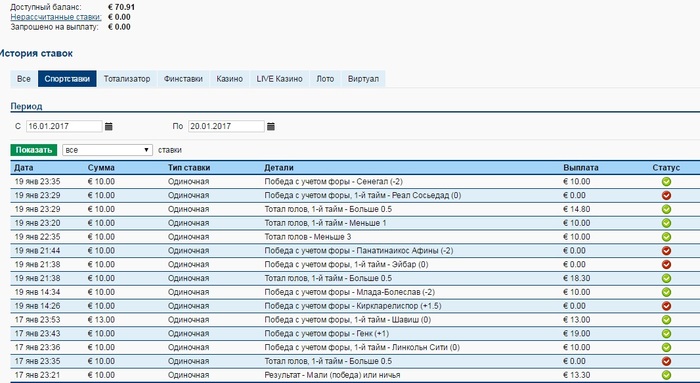Click bet details for Панатинаикос Афины (-2)

click(x=358, y=251)
